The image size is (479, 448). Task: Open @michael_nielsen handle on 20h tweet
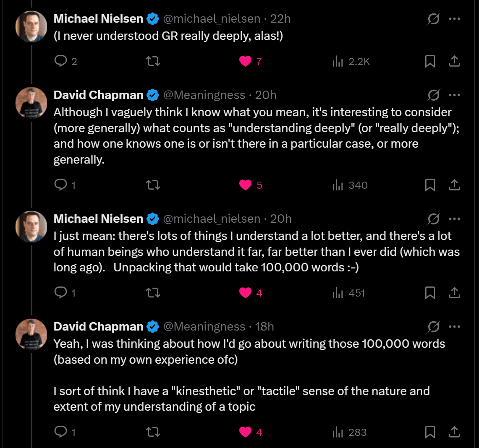(211, 219)
